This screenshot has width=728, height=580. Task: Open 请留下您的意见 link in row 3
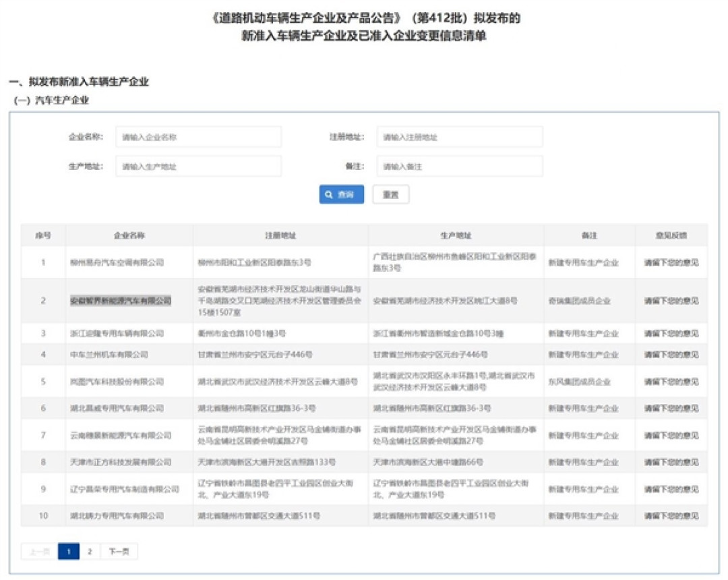pos(671,333)
